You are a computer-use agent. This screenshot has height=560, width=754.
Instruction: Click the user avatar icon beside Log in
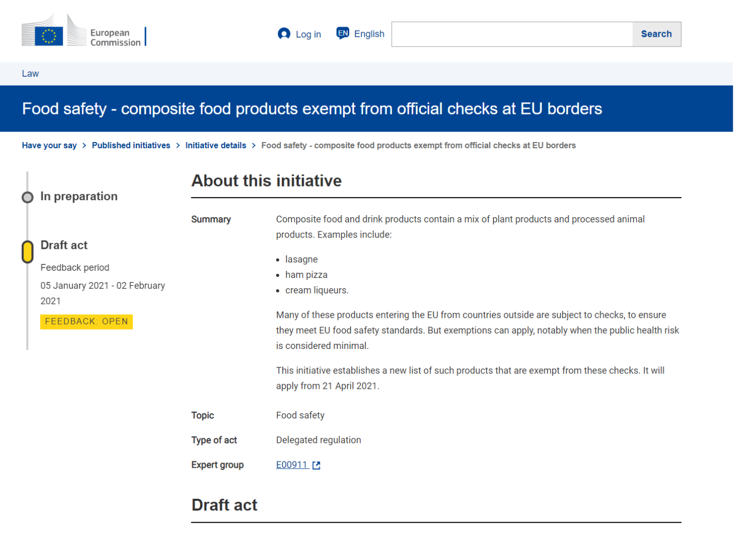click(284, 34)
